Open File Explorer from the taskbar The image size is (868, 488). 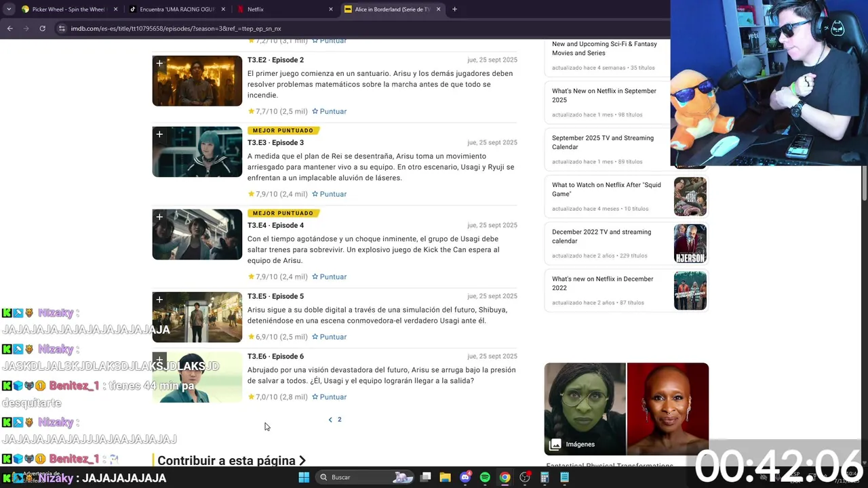click(x=445, y=477)
